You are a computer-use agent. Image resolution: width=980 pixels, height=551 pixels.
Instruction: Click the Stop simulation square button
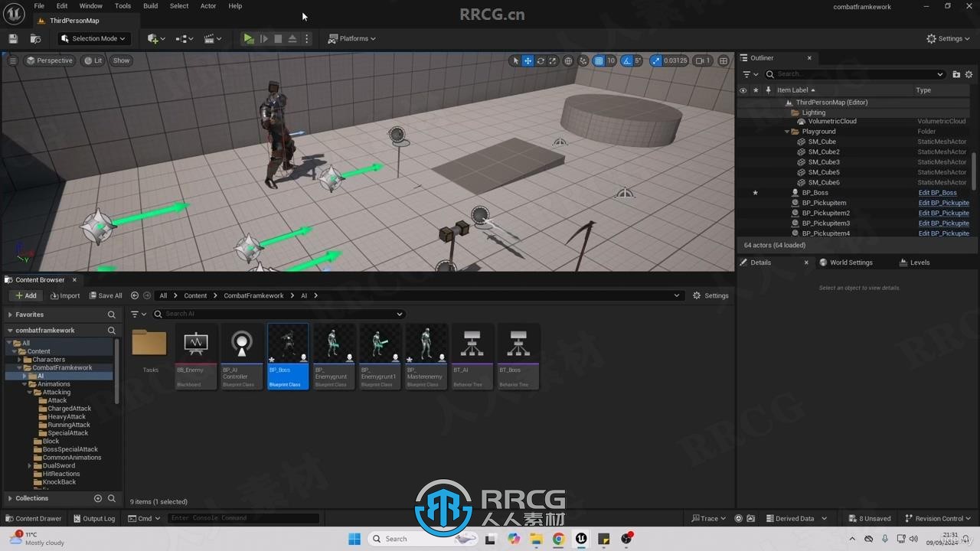tap(278, 38)
